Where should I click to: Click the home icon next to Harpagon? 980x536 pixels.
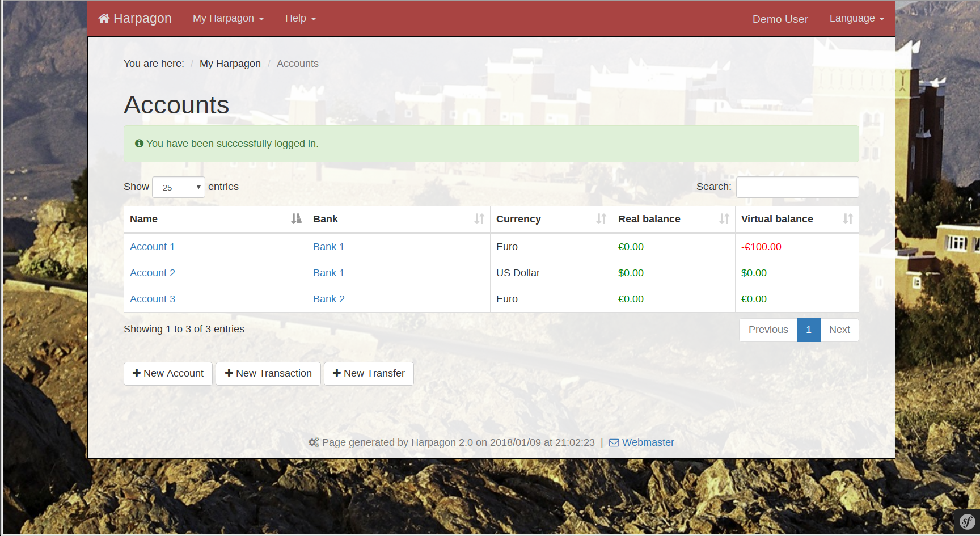(104, 17)
